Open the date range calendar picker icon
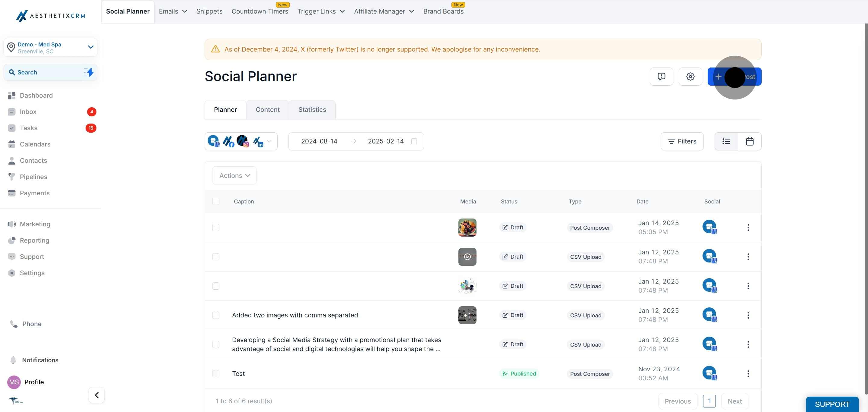868x412 pixels. click(x=414, y=141)
